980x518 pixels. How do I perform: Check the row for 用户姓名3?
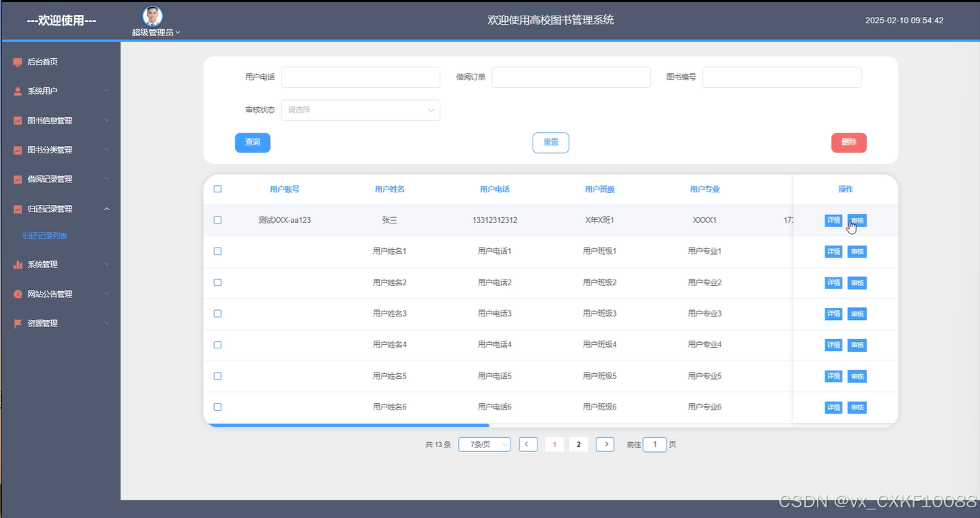point(218,314)
